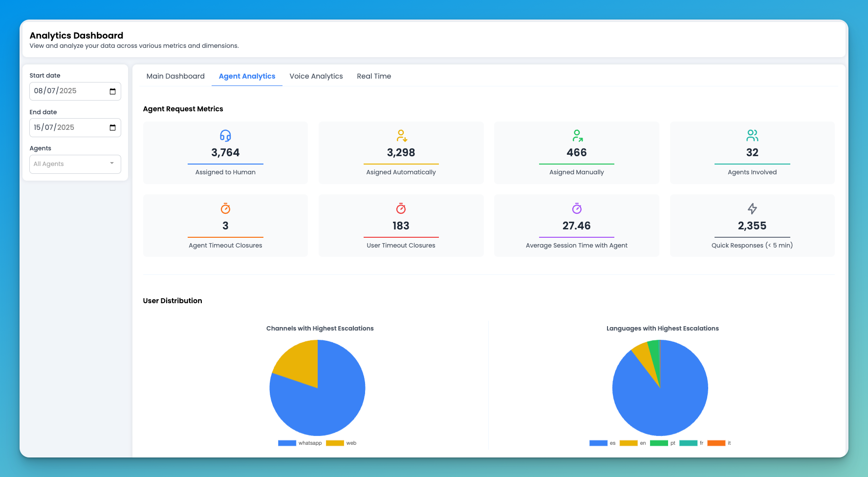
Task: Switch to the Main Dashboard tab
Action: 175,76
